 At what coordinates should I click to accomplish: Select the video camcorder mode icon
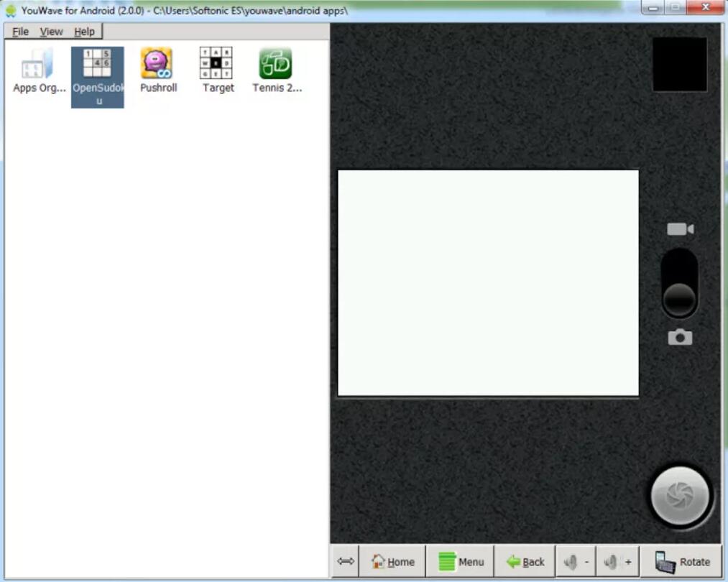point(680,229)
